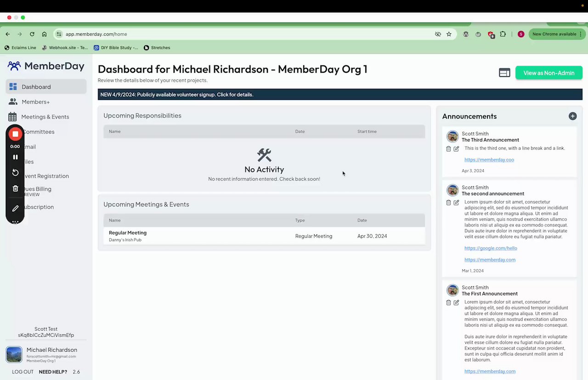Click the W extension icon

[x=466, y=34]
